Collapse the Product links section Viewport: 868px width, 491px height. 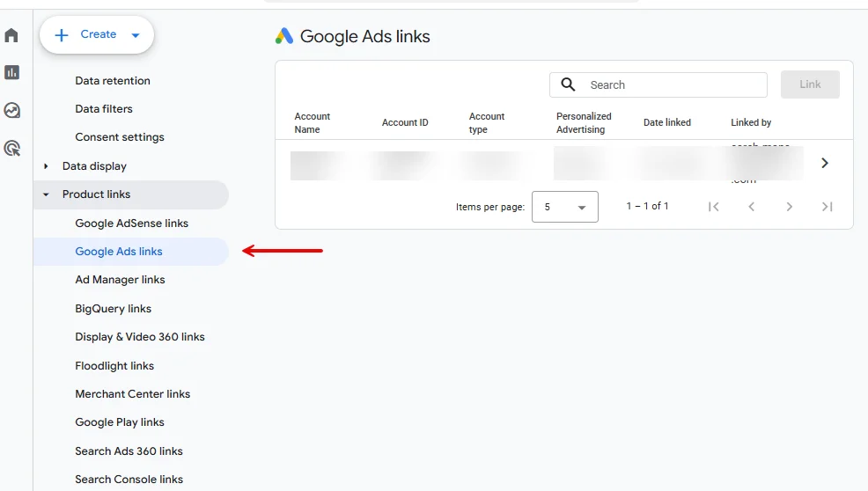pos(46,194)
